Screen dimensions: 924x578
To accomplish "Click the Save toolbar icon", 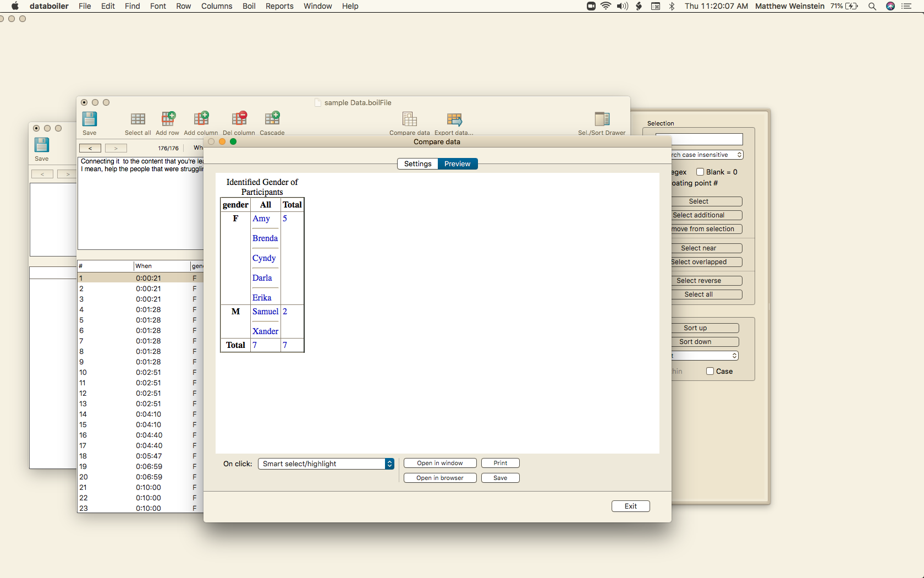I will pyautogui.click(x=89, y=119).
